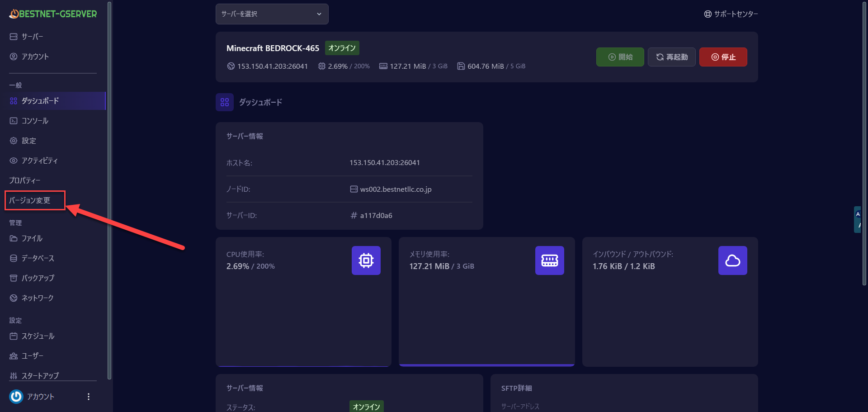The width and height of the screenshot is (868, 412).
Task: Click the hash icon next to a117d0a6
Action: point(354,215)
